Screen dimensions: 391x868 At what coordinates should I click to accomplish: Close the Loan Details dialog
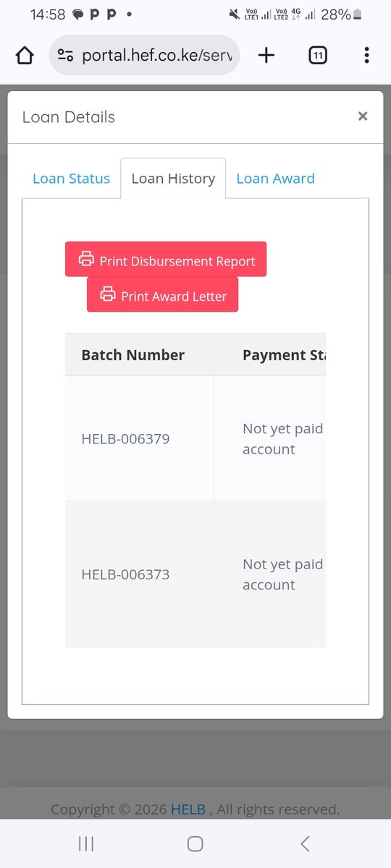coord(363,116)
